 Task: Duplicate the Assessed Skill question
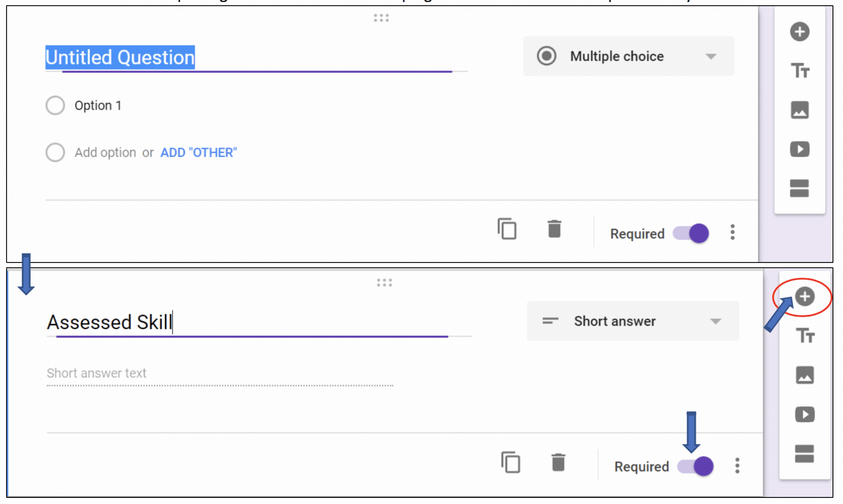tap(511, 462)
